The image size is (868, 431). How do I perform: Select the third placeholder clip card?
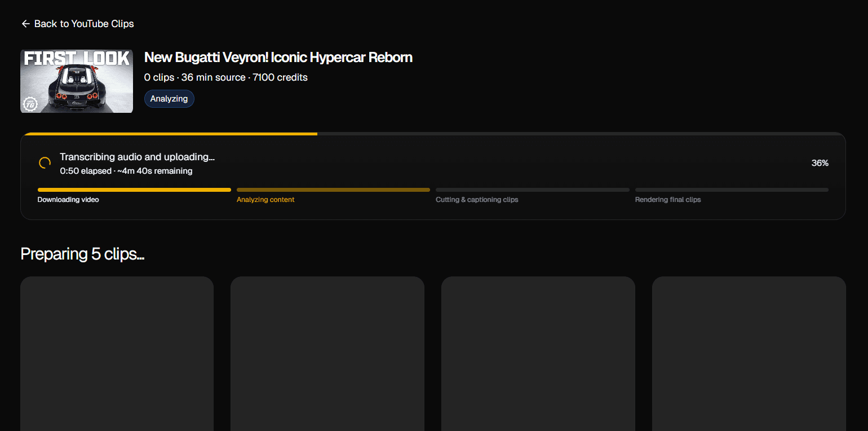(538, 354)
